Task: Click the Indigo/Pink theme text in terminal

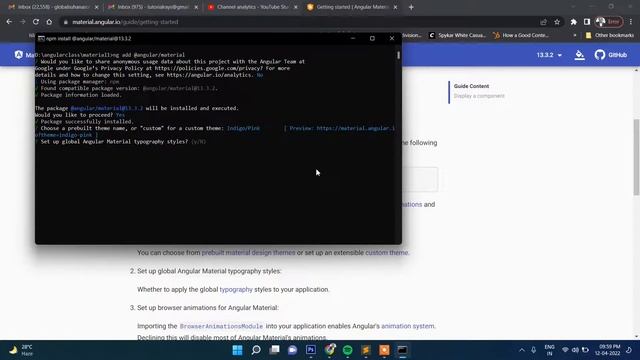Action: (243, 128)
